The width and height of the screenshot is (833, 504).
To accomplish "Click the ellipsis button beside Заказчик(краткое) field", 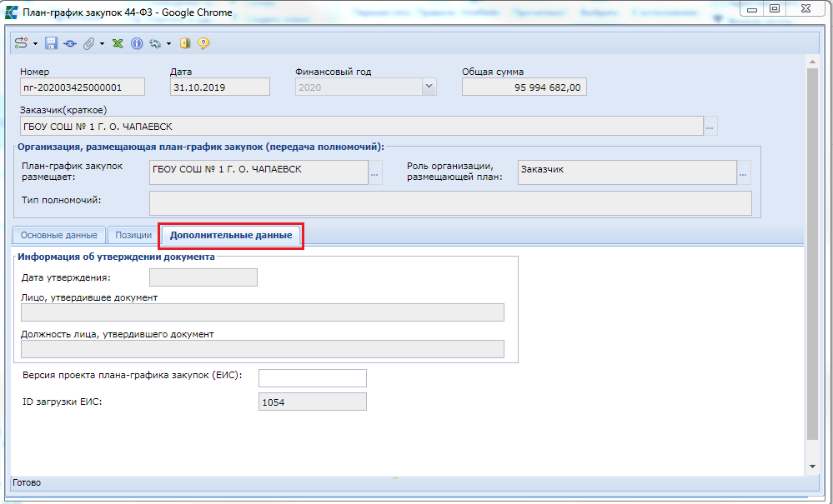I will tap(710, 127).
